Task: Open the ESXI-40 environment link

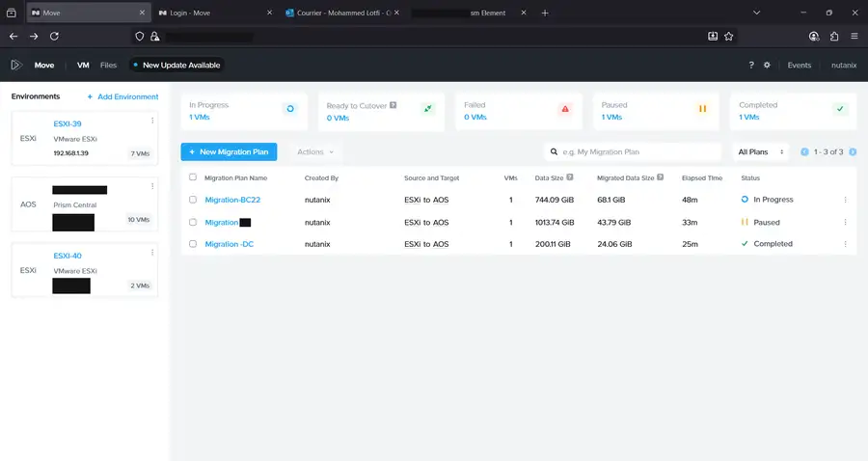Action: click(x=68, y=256)
